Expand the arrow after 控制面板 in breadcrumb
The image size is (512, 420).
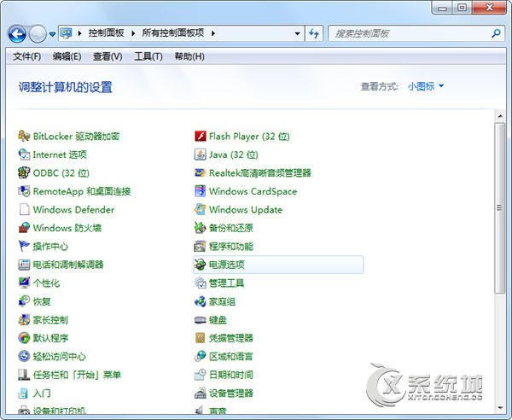point(133,33)
